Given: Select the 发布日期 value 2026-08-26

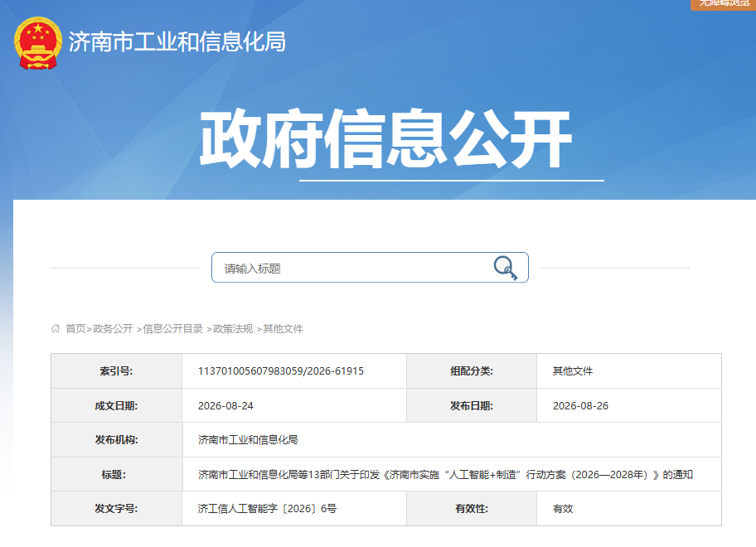Looking at the screenshot, I should pos(580,406).
